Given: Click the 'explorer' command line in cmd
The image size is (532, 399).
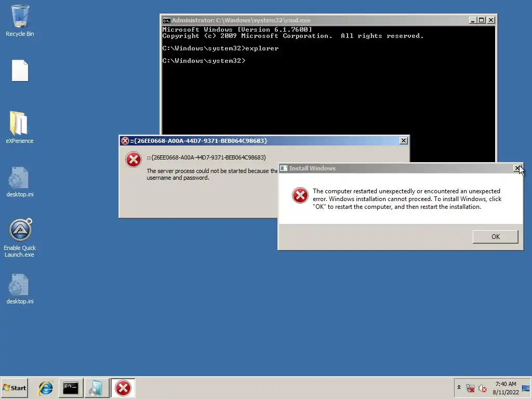Looking at the screenshot, I should tap(220, 48).
